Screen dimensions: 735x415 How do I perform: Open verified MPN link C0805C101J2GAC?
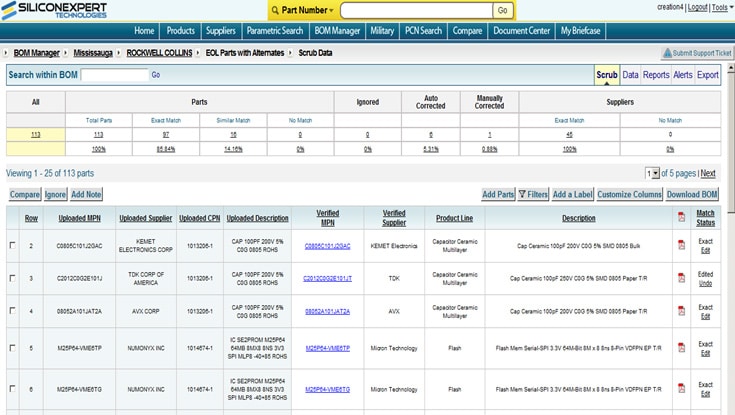click(327, 246)
